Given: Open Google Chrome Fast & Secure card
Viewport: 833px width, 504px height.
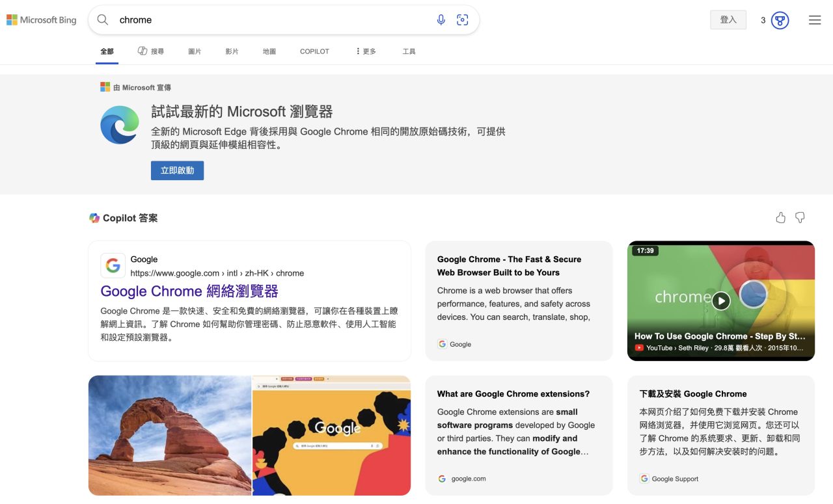Looking at the screenshot, I should [519, 301].
